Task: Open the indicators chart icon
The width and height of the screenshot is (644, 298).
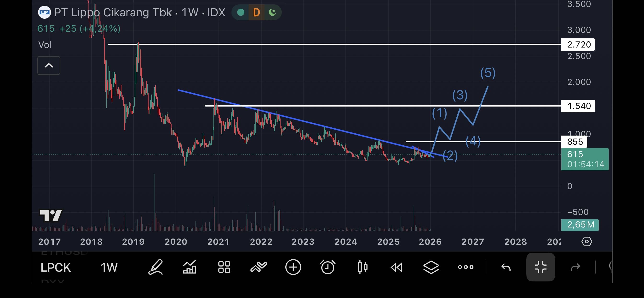Action: tap(190, 267)
